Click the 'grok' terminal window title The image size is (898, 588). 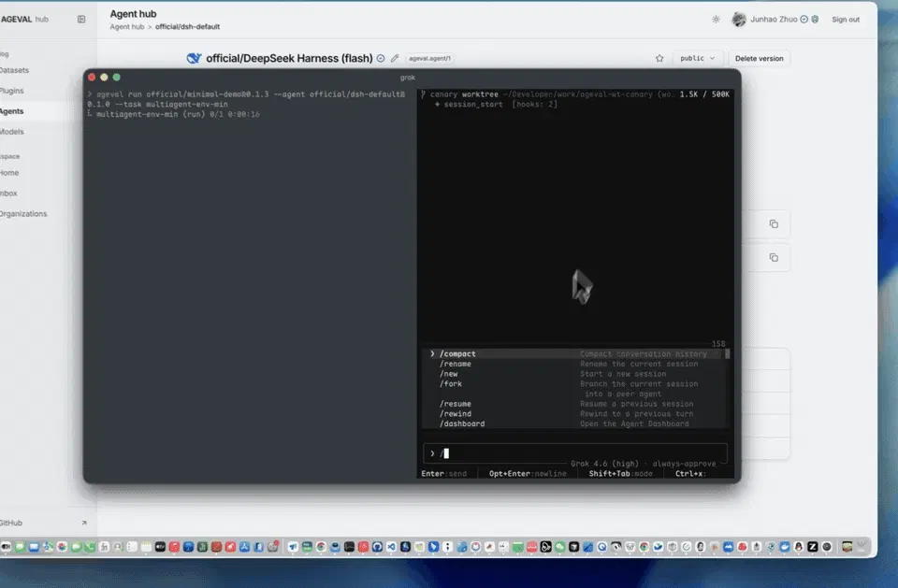(407, 78)
